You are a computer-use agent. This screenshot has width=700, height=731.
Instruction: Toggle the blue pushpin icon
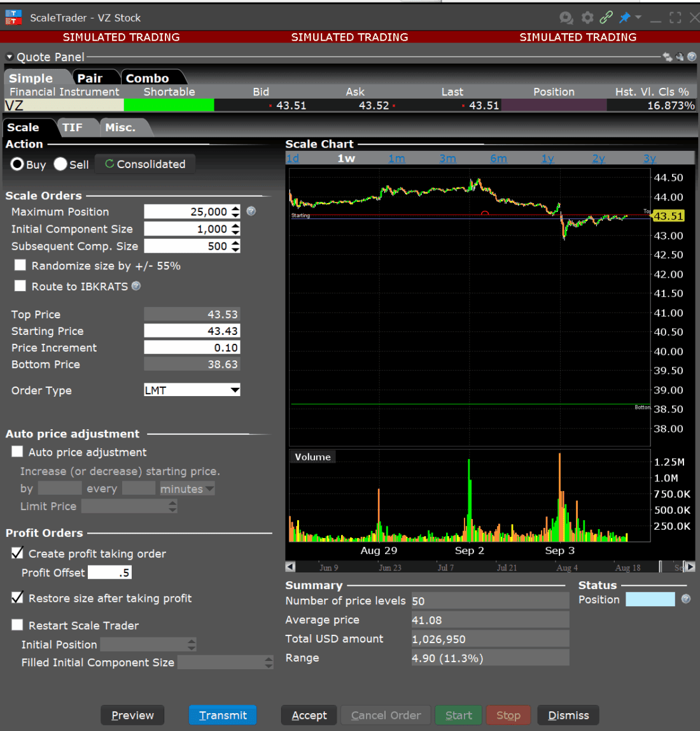pos(625,18)
